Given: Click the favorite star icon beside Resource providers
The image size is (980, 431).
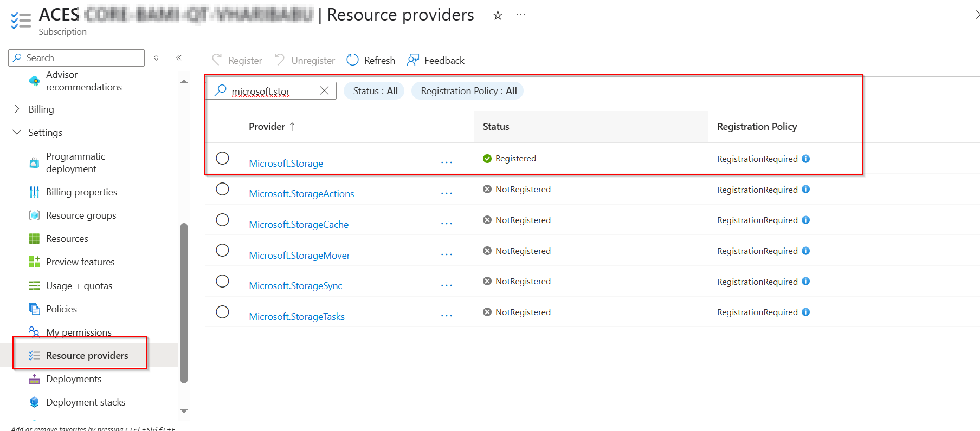Looking at the screenshot, I should 498,15.
